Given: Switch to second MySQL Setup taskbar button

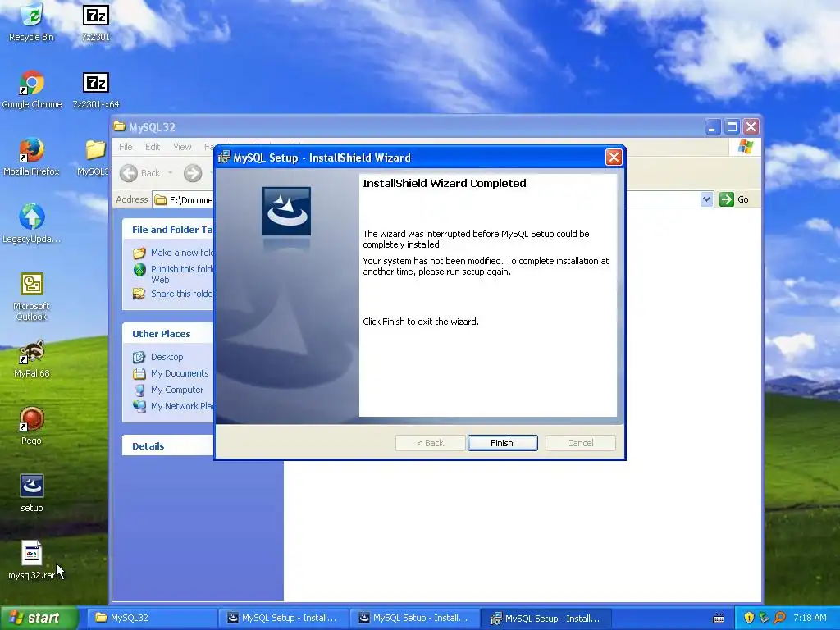Looking at the screenshot, I should (x=415, y=618).
